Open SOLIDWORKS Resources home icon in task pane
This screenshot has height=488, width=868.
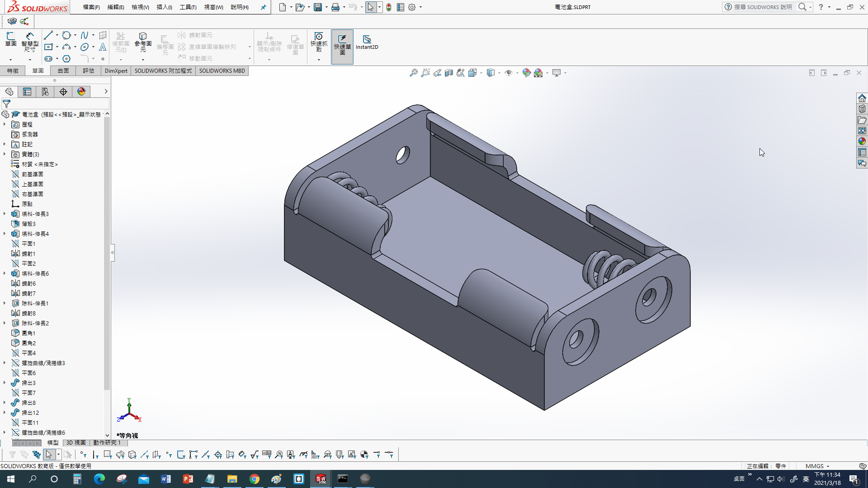[862, 98]
